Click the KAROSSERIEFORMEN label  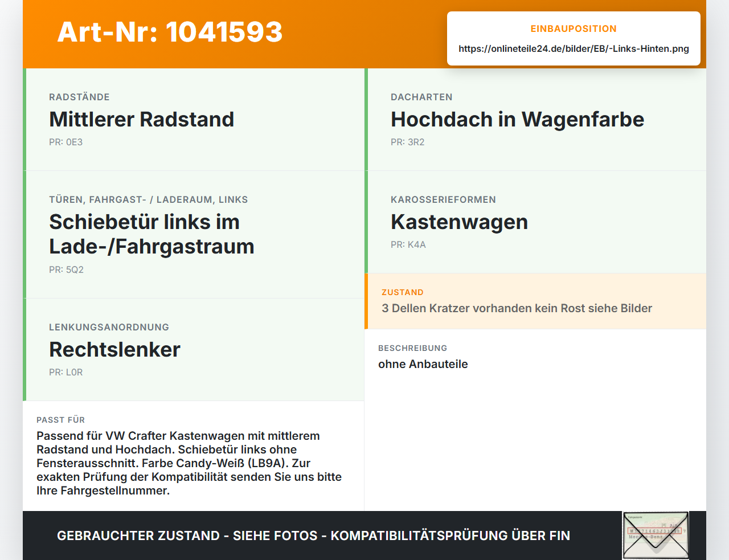point(443,199)
